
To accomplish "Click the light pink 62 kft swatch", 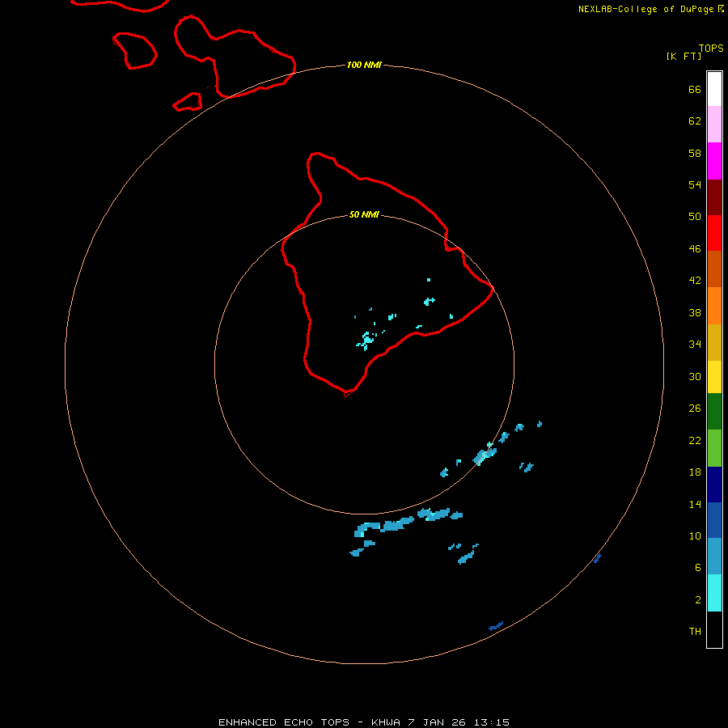I will tap(714, 125).
